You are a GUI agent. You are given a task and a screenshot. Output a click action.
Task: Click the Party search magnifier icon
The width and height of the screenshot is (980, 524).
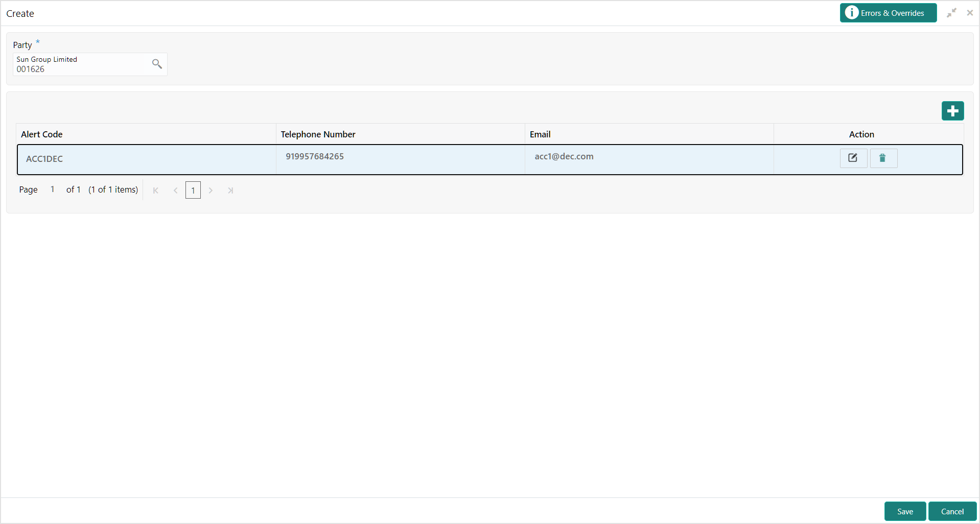pos(157,64)
